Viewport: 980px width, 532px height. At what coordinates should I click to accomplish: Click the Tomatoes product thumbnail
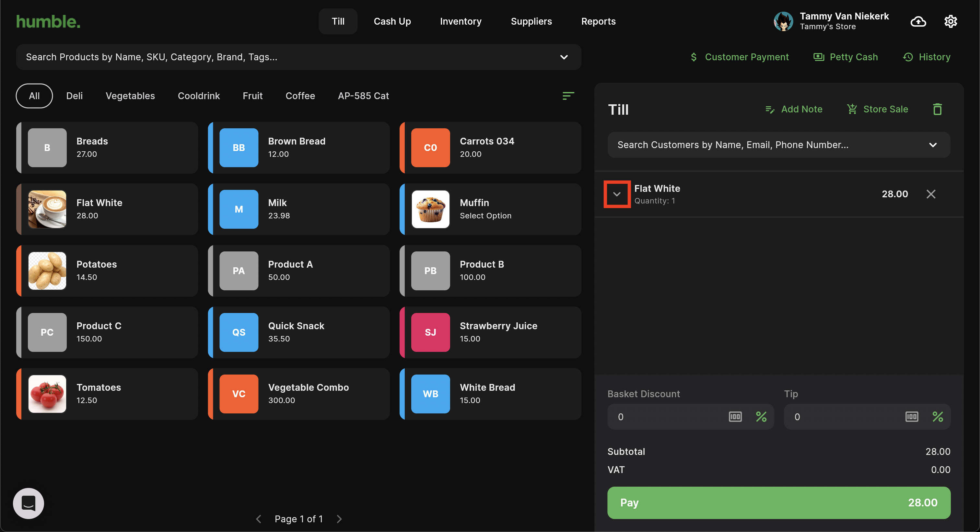[47, 394]
